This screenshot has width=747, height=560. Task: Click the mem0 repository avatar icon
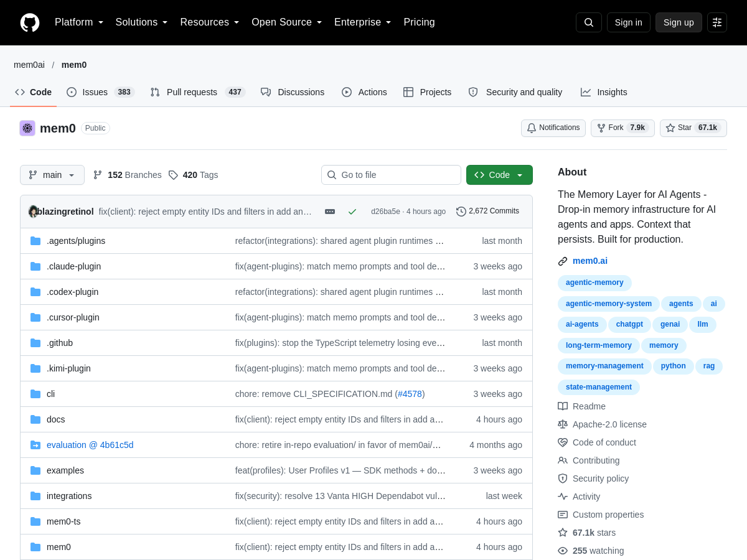[x=27, y=128]
